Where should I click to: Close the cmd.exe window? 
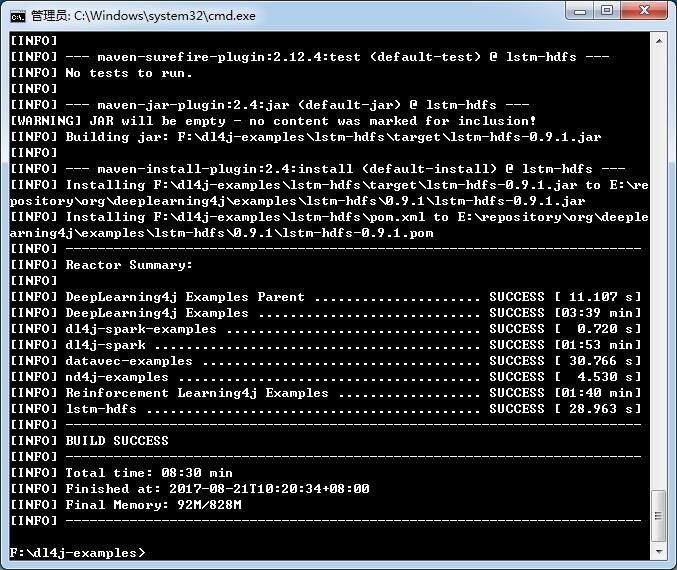(645, 11)
